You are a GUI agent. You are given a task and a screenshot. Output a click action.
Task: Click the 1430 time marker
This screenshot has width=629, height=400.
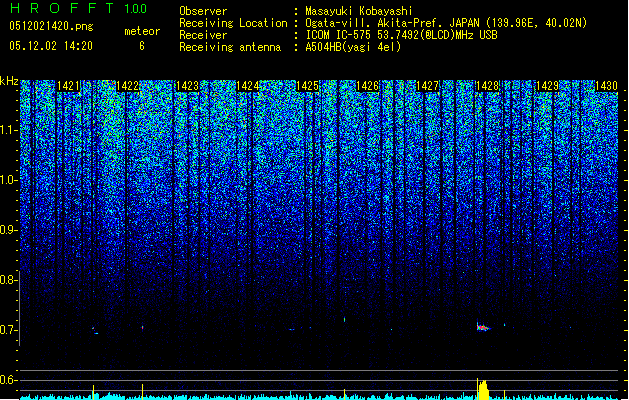pos(607,86)
